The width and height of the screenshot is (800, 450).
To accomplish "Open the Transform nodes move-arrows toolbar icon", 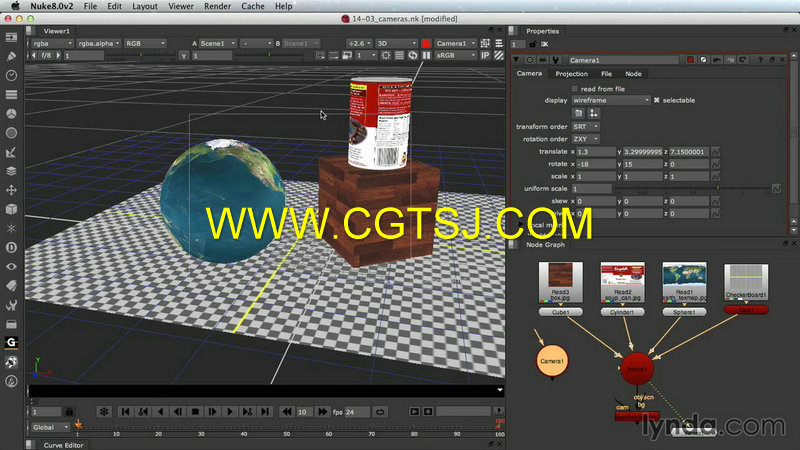I will [11, 190].
